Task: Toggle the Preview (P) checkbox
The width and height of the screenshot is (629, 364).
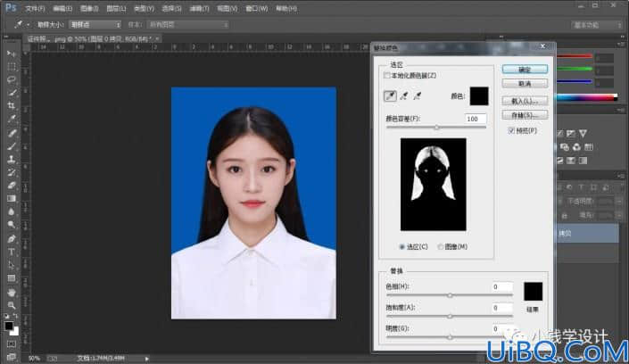Action: [x=511, y=130]
